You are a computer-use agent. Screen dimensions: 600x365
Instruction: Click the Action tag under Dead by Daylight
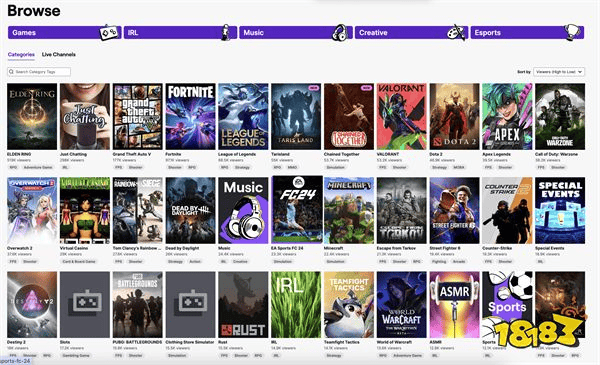[195, 262]
